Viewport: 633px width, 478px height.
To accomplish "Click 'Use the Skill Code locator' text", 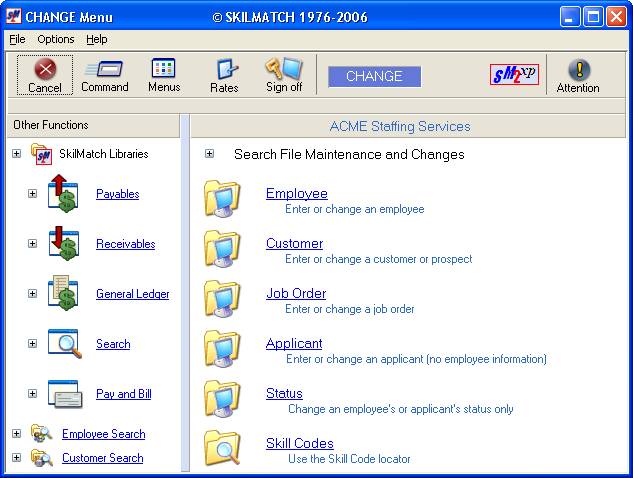I will point(349,459).
